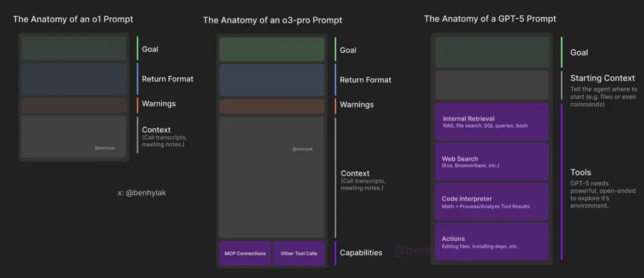Click "The Anatomy of an o3-pro Prompt" title

(x=272, y=20)
